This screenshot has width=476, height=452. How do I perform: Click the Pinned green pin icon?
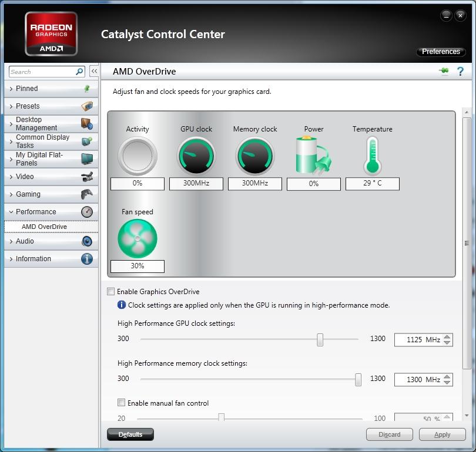(x=87, y=89)
